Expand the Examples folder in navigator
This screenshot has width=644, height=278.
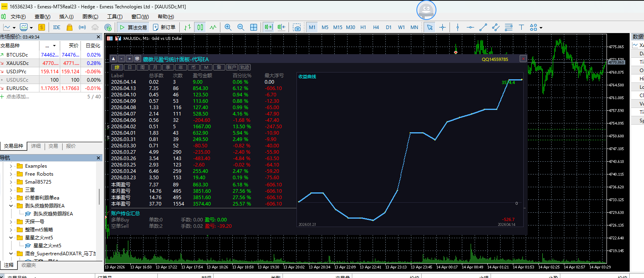pos(11,166)
